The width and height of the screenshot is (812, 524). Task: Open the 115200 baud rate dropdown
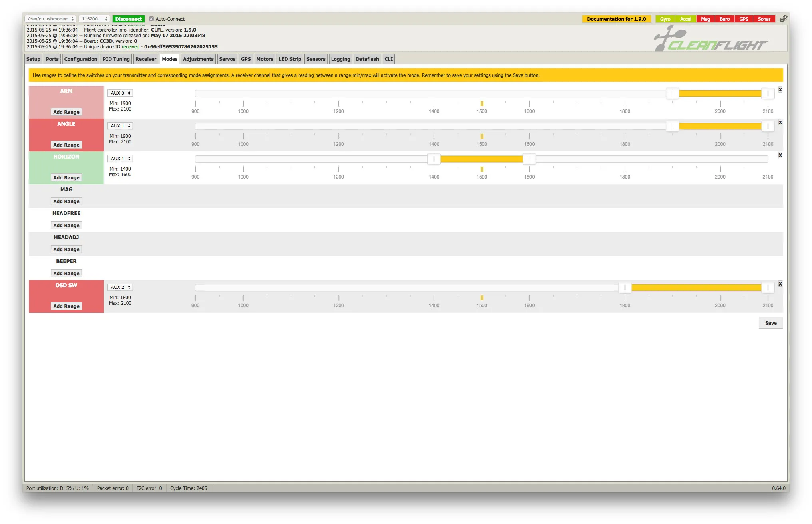coord(94,19)
